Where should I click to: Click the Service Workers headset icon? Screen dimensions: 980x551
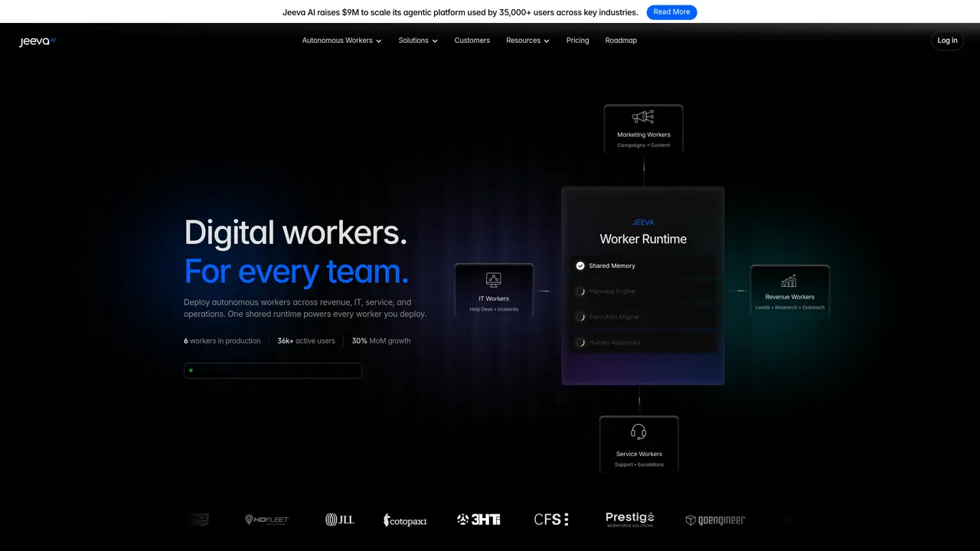(639, 432)
